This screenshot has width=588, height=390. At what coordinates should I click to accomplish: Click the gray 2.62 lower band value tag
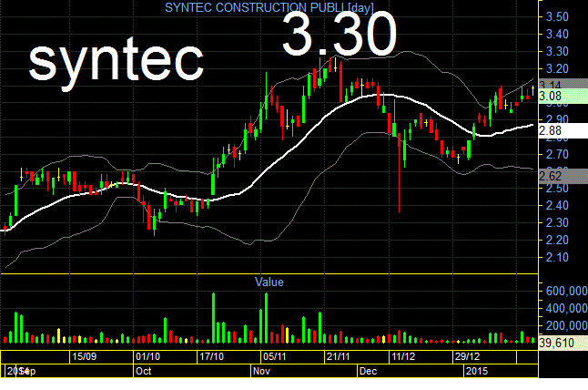pyautogui.click(x=563, y=176)
